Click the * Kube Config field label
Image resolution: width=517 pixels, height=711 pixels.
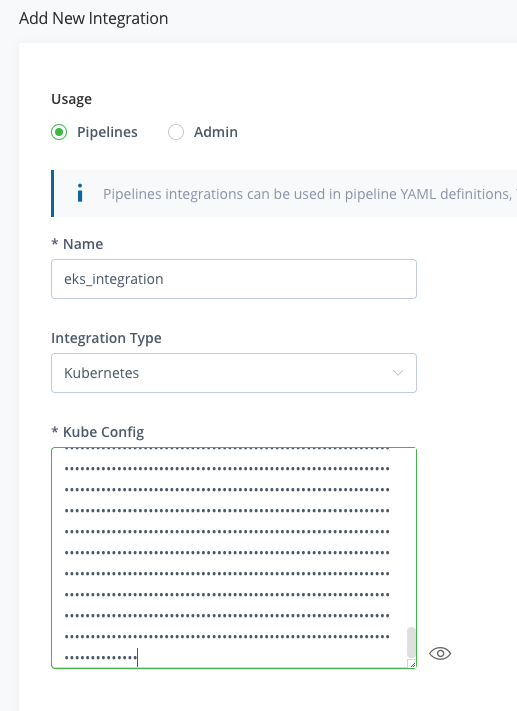[98, 432]
